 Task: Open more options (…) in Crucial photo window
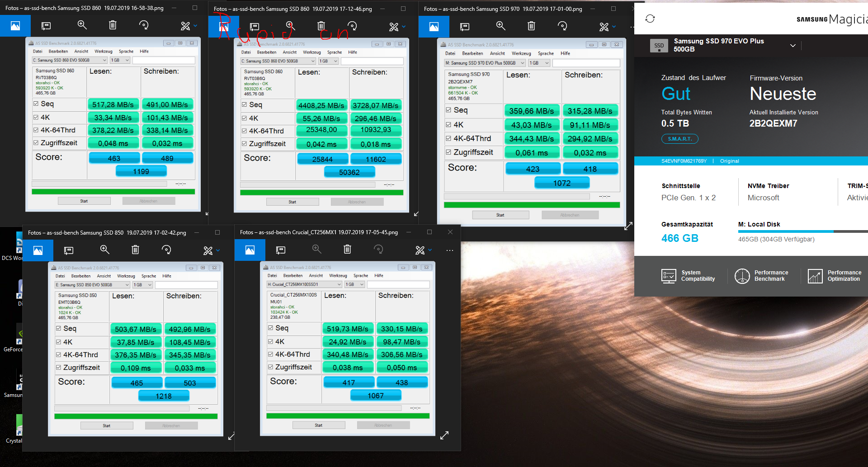[449, 250]
